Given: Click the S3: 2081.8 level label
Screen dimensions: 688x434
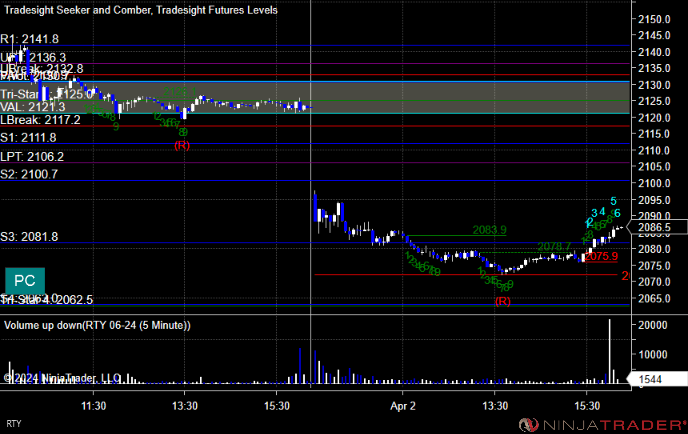Looking at the screenshot, I should tap(29, 237).
